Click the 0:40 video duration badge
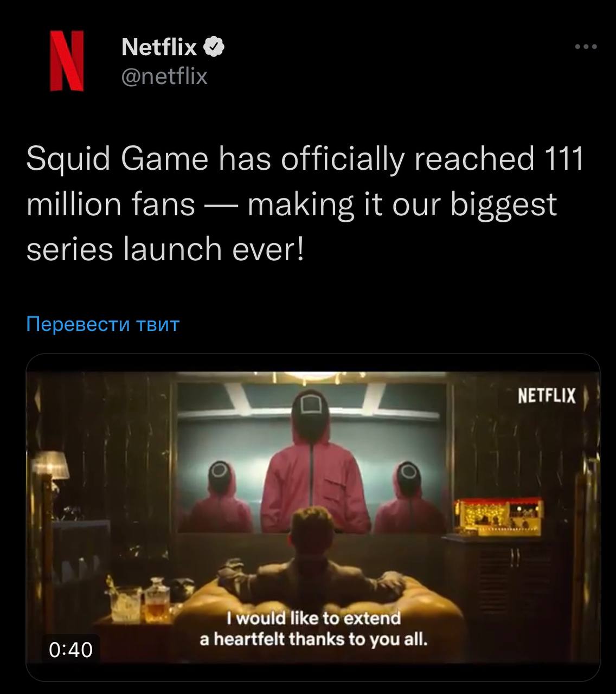The image size is (616, 694). click(70, 650)
